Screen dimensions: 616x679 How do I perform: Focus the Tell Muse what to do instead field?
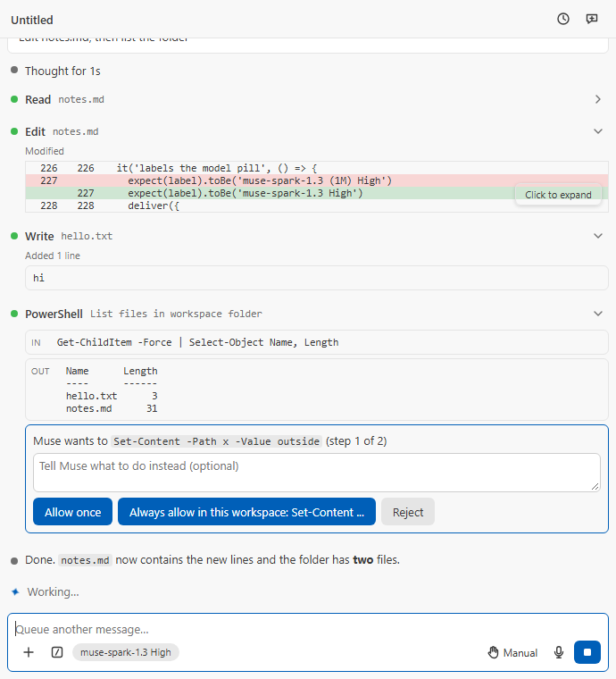coord(317,473)
